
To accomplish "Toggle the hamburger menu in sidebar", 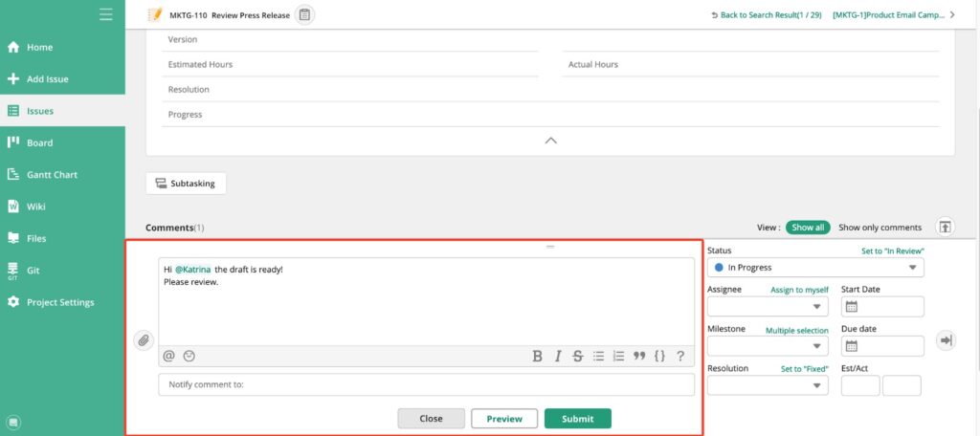I will 106,14.
